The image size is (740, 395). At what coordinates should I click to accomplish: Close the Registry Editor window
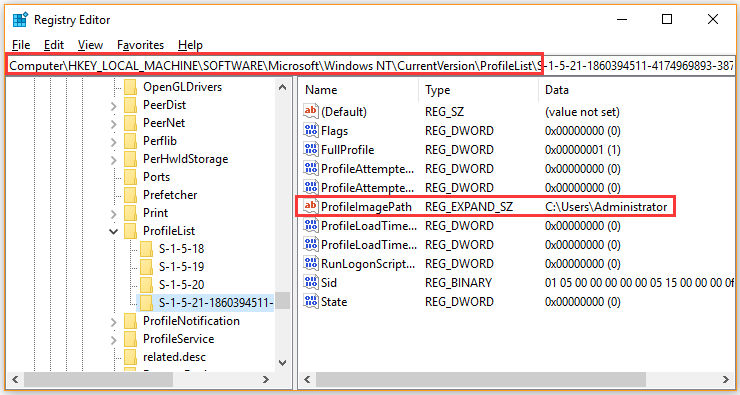click(x=713, y=19)
